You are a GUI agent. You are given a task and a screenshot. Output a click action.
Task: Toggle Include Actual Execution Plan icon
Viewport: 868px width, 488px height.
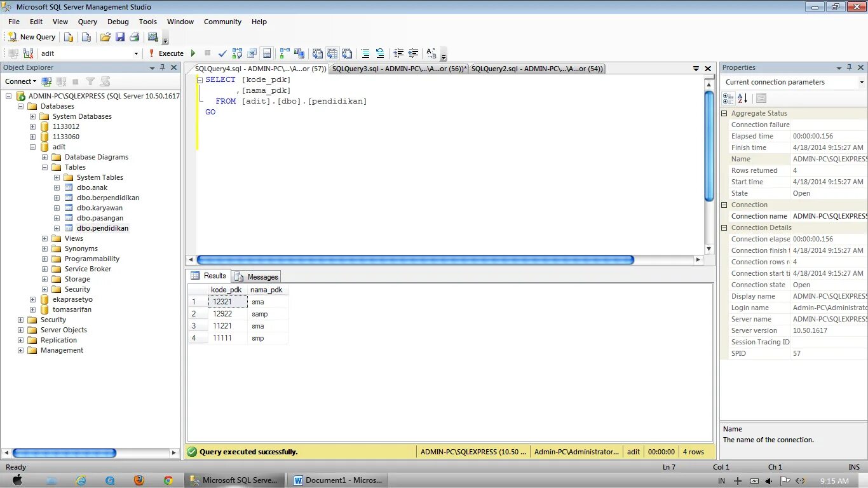(x=284, y=53)
